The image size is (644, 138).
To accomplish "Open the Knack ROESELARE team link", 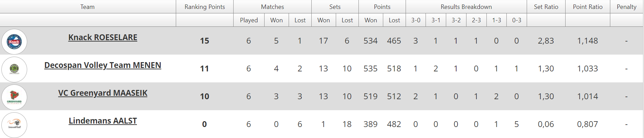I will [x=103, y=37].
